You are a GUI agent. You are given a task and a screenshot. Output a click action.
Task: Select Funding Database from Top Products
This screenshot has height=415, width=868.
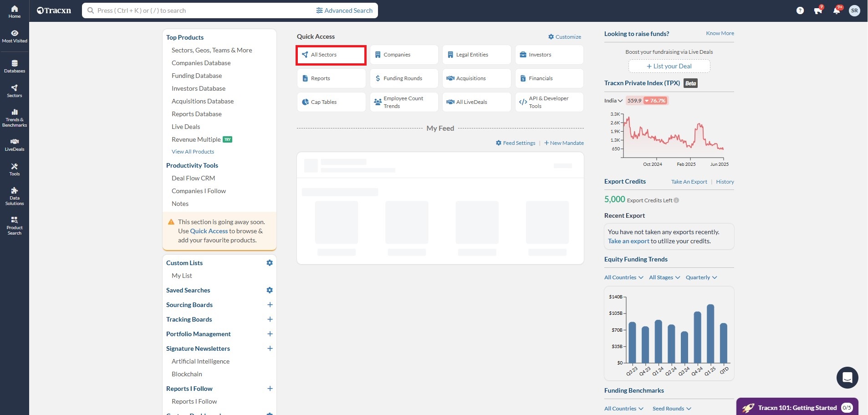[197, 76]
